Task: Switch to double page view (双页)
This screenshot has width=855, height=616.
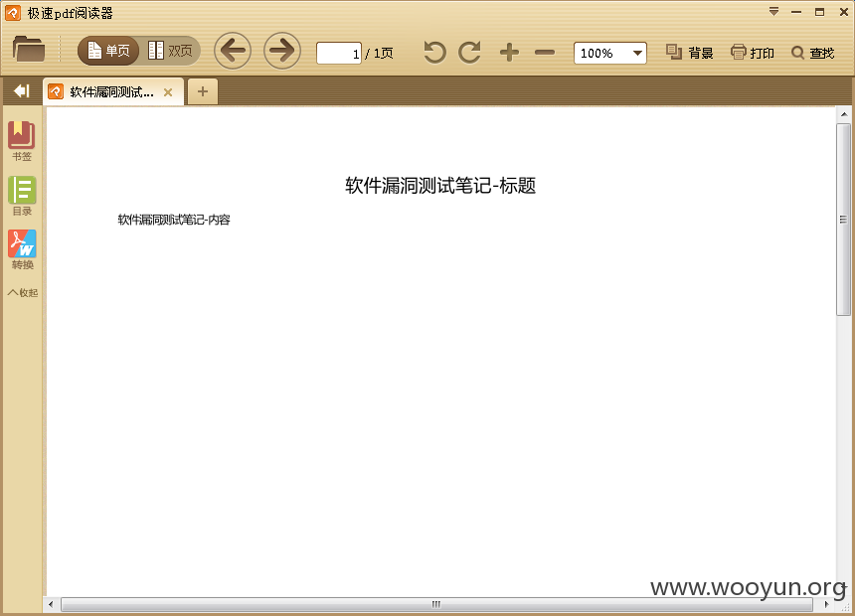Action: (x=170, y=51)
